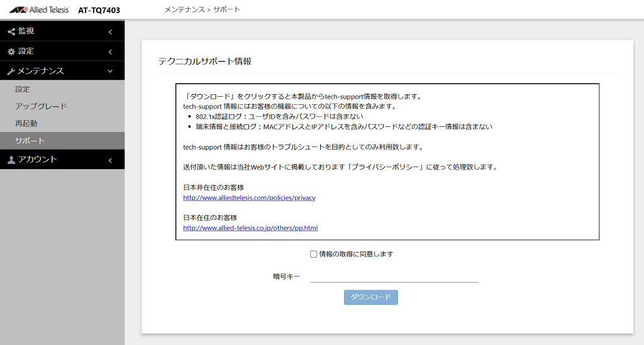Click the AT-TQ7403 model name
Screen dimensions: 644x345
click(x=99, y=10)
